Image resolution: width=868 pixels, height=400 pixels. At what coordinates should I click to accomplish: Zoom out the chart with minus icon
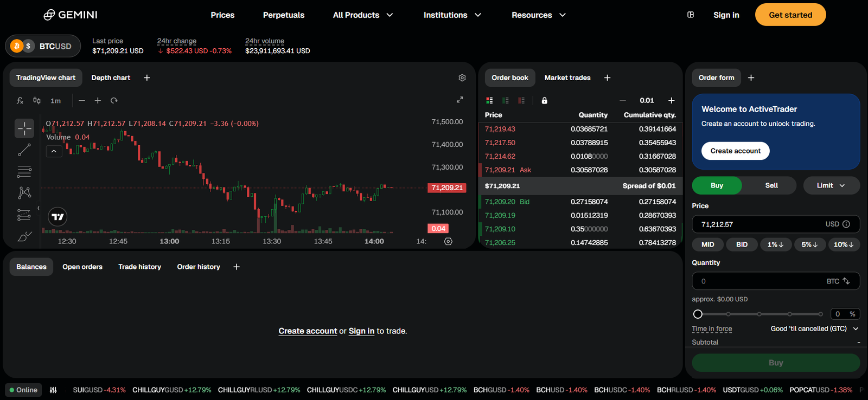[x=82, y=101]
